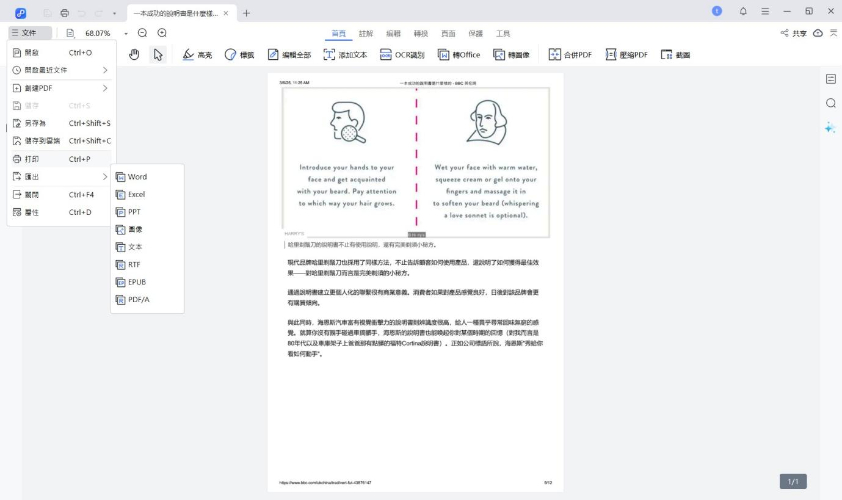Click the app logo in title bar
This screenshot has height=500, width=842.
20,13
